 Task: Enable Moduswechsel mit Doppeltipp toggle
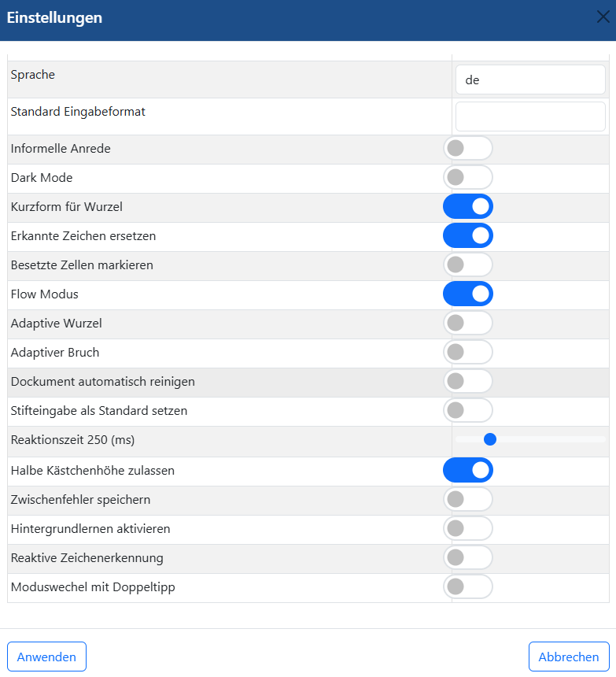pyautogui.click(x=468, y=586)
